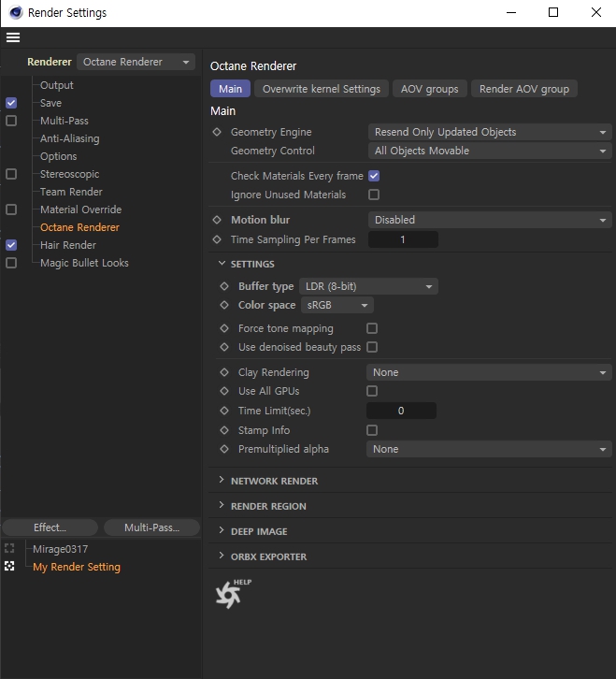The image size is (616, 679).
Task: Open Buffer type LDR (8-bit) dropdown
Action: (x=368, y=286)
